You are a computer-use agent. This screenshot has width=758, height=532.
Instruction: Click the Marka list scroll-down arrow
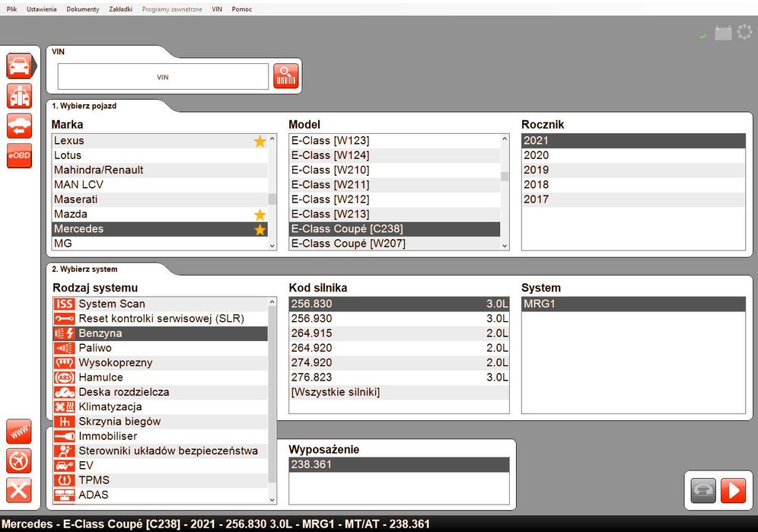point(272,246)
